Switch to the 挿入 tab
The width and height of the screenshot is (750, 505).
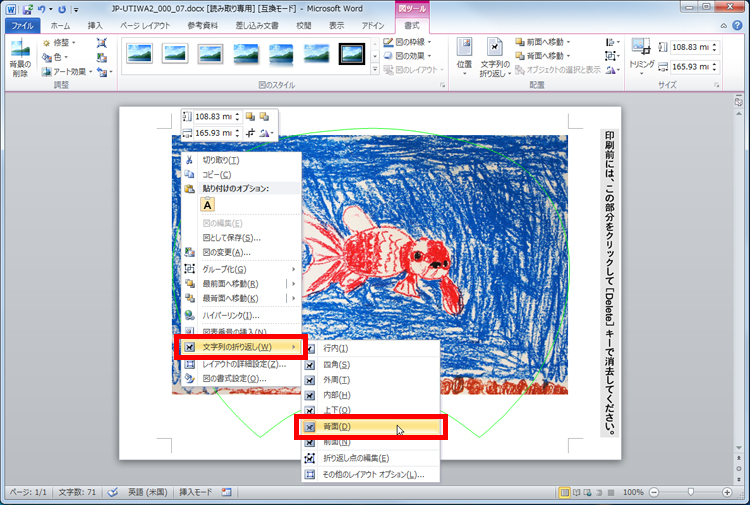(x=95, y=25)
